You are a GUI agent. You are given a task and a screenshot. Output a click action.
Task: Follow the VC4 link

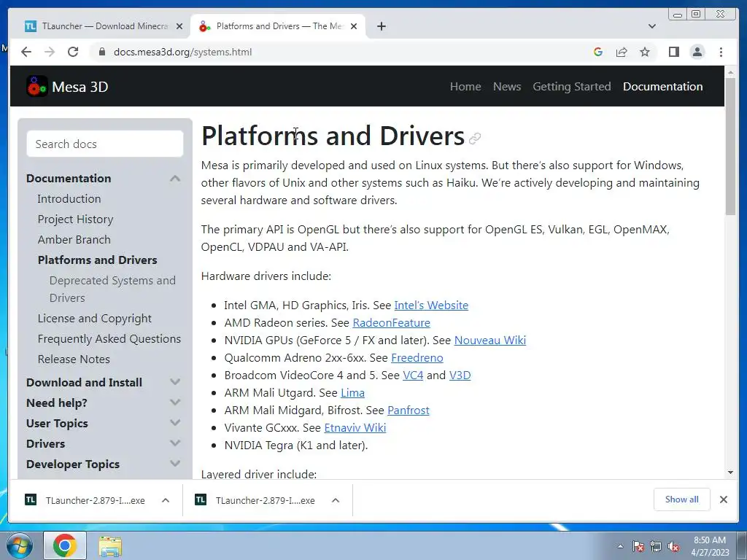[x=413, y=376]
